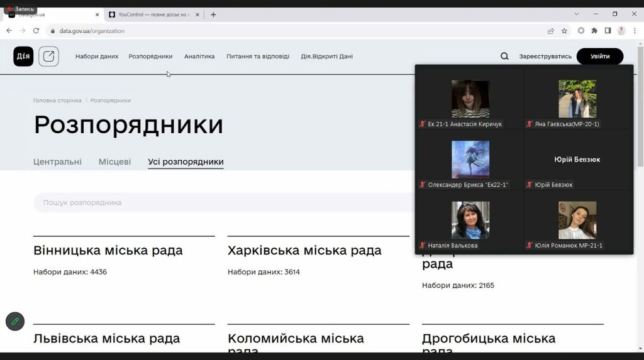Image resolution: width=644 pixels, height=360 pixels.
Task: Click the share page icon in address bar
Action: [551, 31]
